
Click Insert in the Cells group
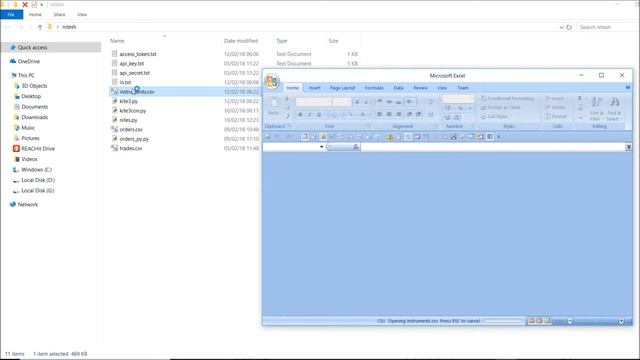point(554,99)
